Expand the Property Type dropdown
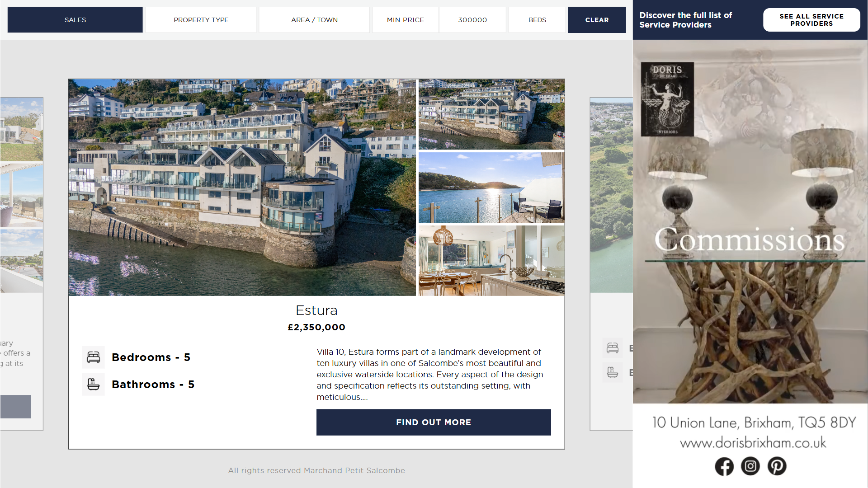 201,20
